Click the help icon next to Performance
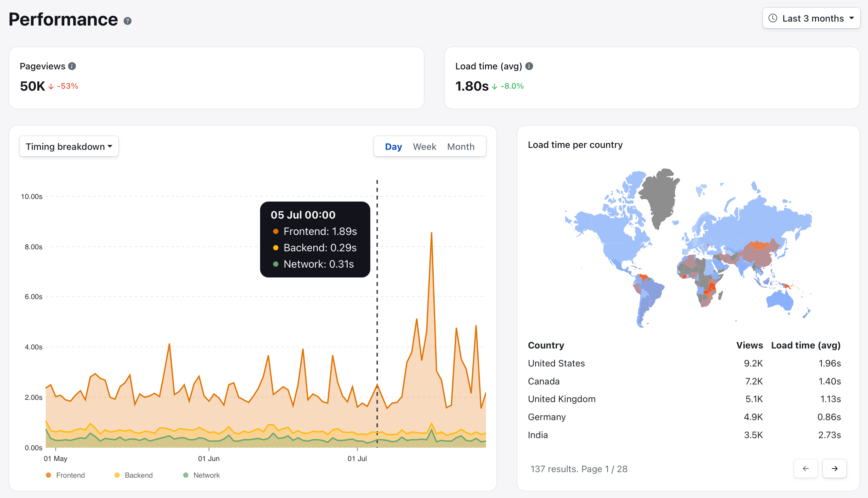This screenshot has height=498, width=868. coord(128,21)
